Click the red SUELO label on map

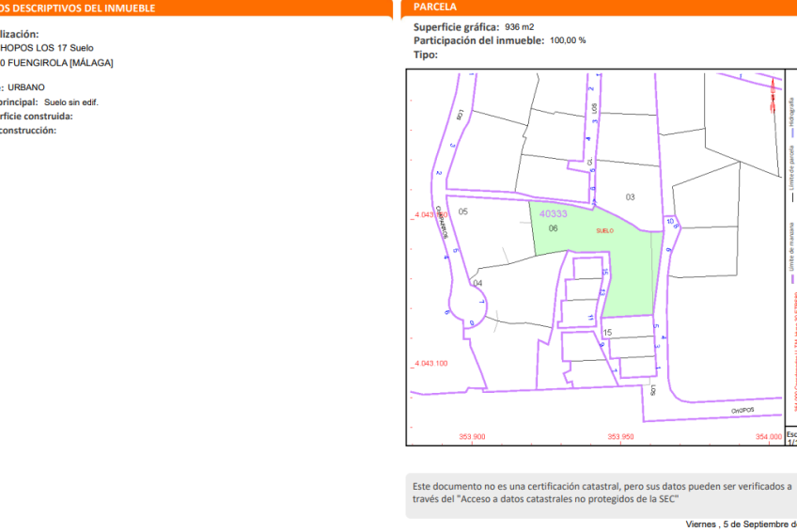click(x=604, y=230)
